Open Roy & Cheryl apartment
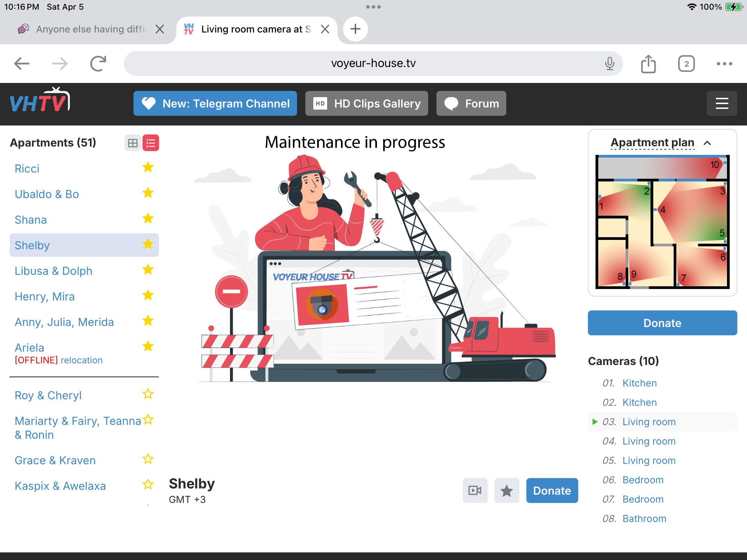Image resolution: width=747 pixels, height=560 pixels. [x=48, y=395]
